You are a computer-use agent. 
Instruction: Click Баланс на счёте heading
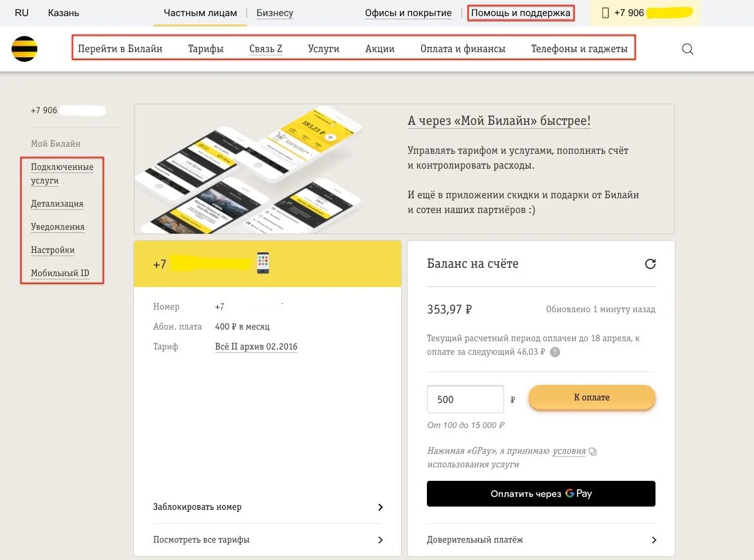pos(473,264)
